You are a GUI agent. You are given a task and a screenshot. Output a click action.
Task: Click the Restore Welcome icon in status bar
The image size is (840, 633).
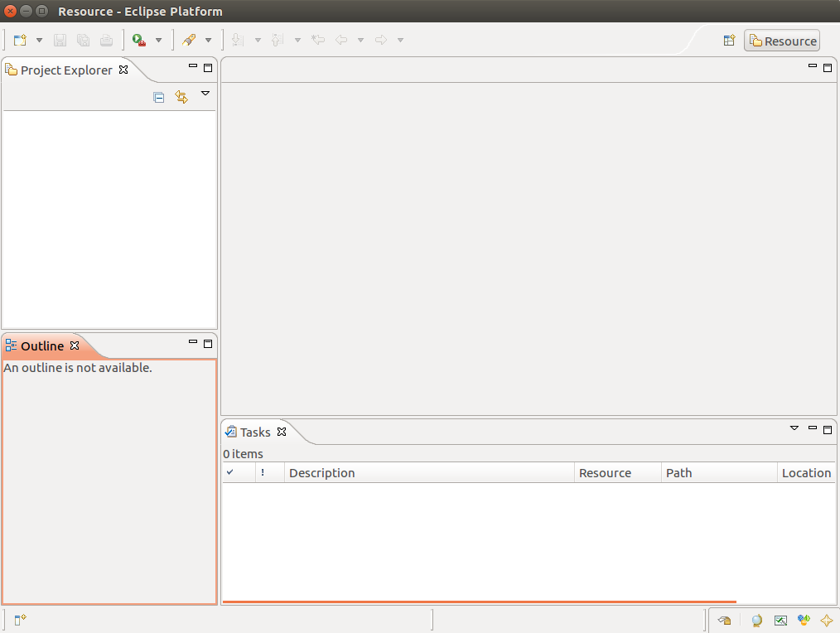click(x=724, y=621)
